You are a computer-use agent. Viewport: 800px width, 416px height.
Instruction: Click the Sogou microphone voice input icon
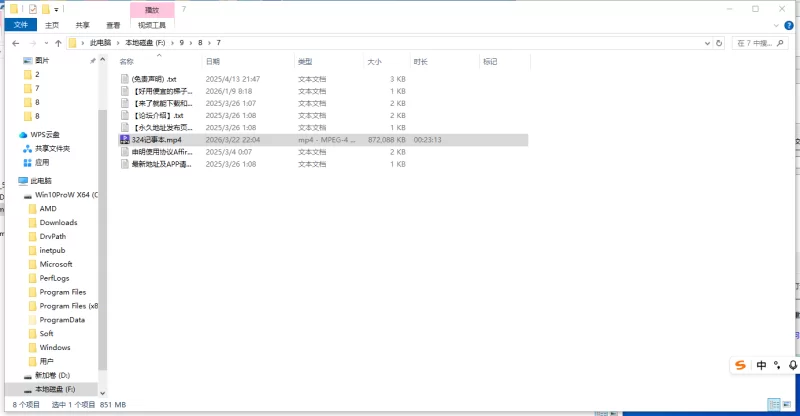(x=792, y=365)
